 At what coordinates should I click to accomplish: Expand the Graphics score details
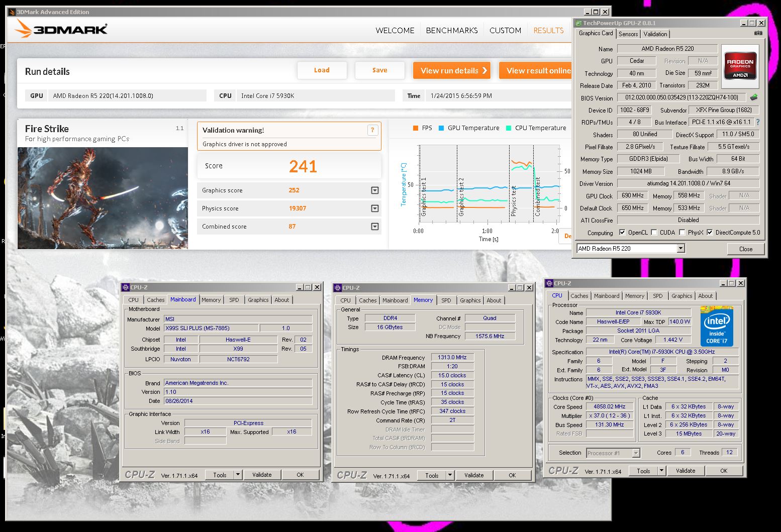pyautogui.click(x=374, y=190)
